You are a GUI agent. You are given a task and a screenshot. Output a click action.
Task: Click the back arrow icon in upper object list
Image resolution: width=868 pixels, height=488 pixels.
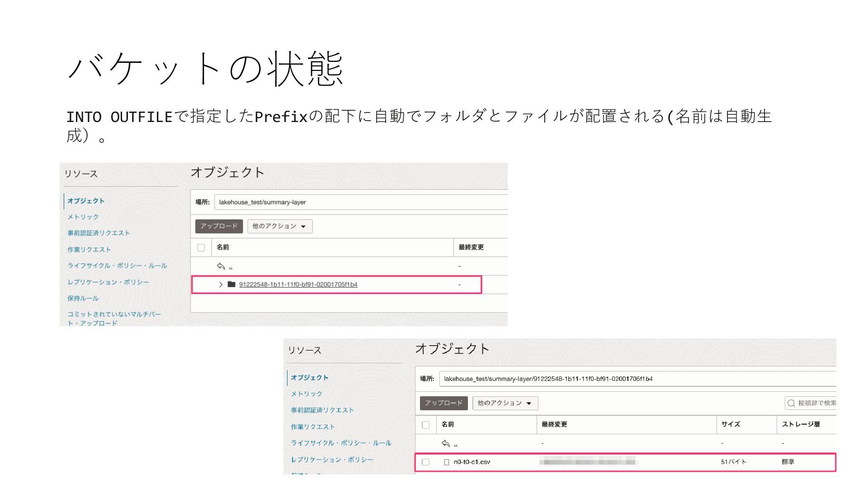point(221,266)
